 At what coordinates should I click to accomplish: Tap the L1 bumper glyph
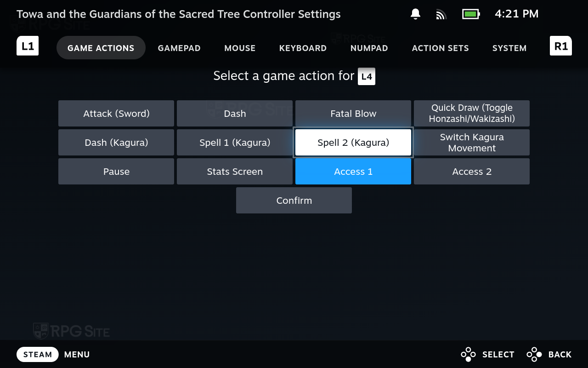(x=28, y=46)
